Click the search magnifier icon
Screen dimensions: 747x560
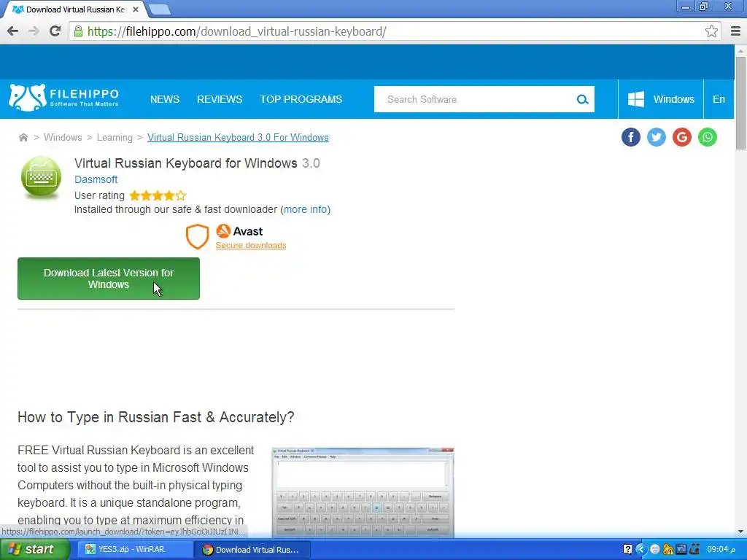(x=582, y=99)
